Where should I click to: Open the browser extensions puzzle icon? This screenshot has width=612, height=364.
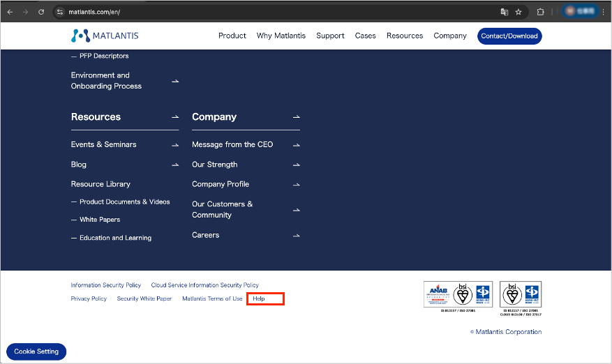[x=540, y=12]
